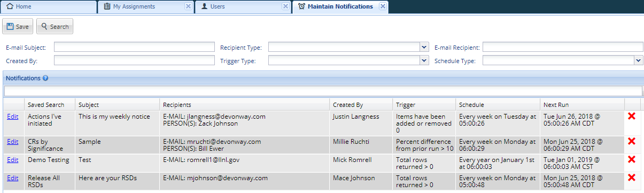Screen dimensions: 644x193
Task: Click the 'Mace Johnson' creator cell
Action: point(361,181)
